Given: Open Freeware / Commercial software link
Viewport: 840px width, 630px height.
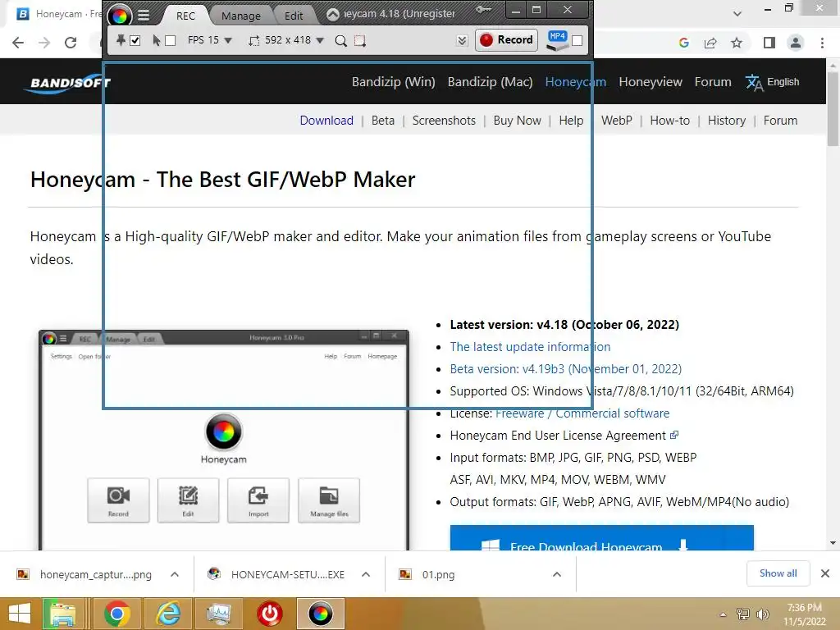Looking at the screenshot, I should tap(582, 413).
